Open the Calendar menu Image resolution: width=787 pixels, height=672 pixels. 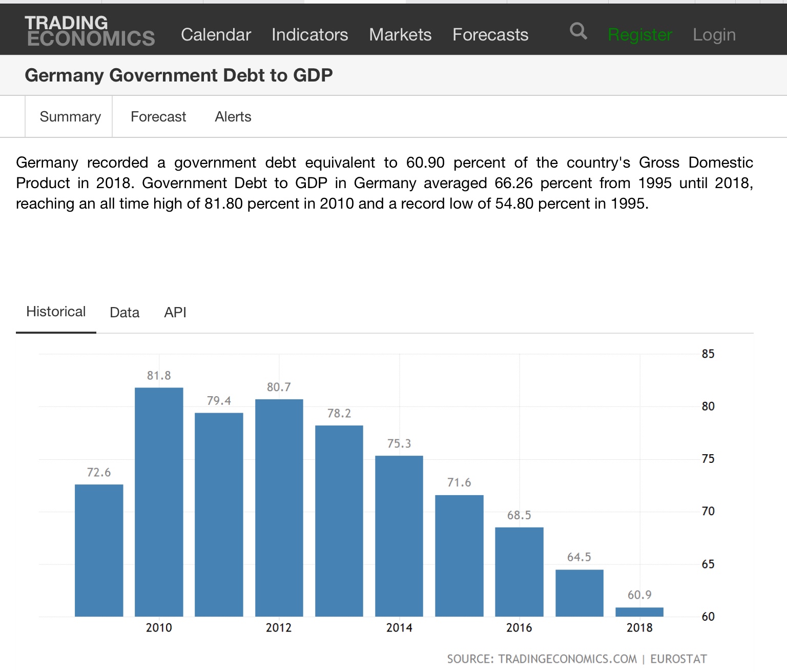click(x=216, y=35)
